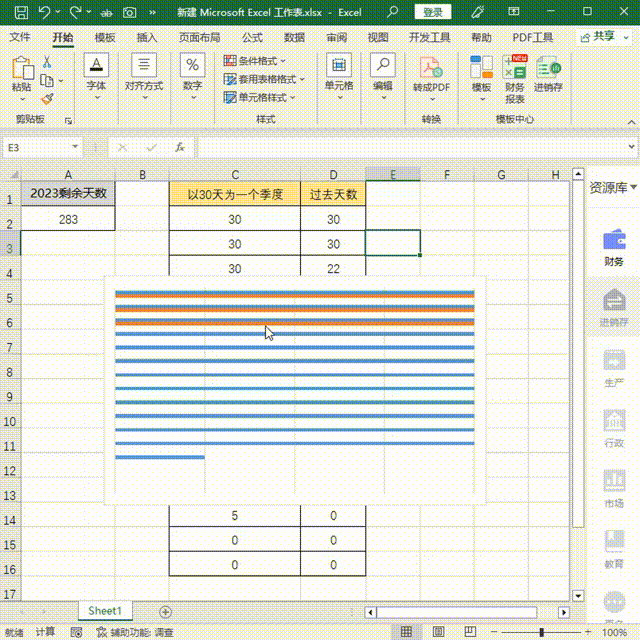This screenshot has height=640, width=640.
Task: Click the 共享 share button
Action: [x=603, y=36]
